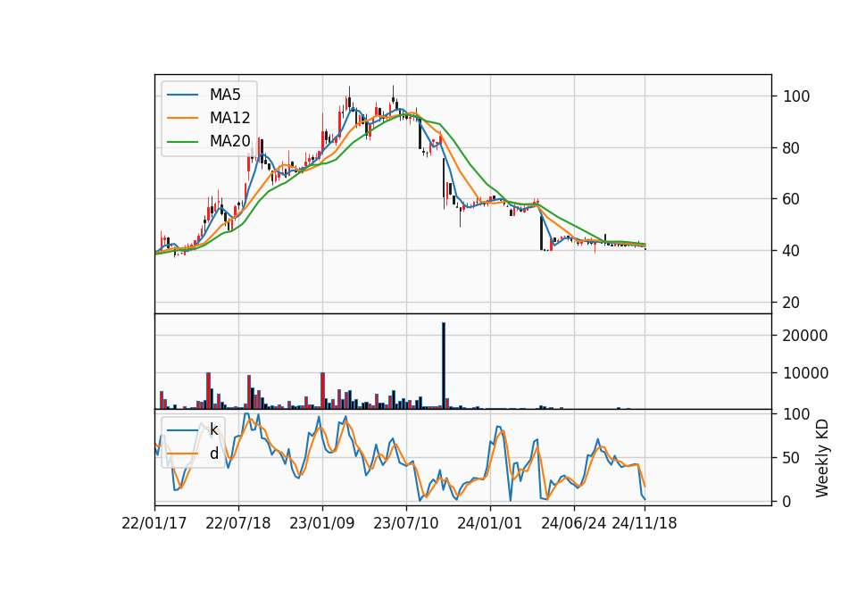This screenshot has width=857, height=616.
Task: Click the price axis value 40
Action: tap(792, 251)
